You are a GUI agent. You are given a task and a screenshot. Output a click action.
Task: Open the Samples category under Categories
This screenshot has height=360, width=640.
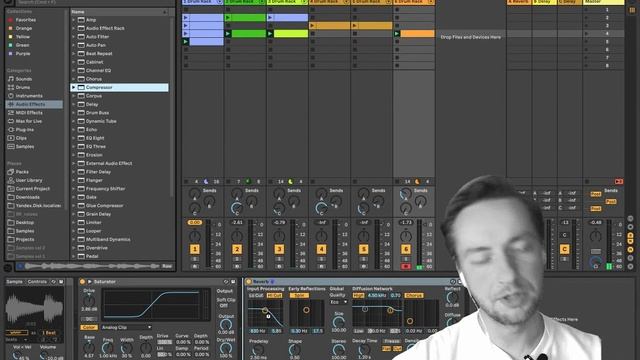(x=24, y=147)
